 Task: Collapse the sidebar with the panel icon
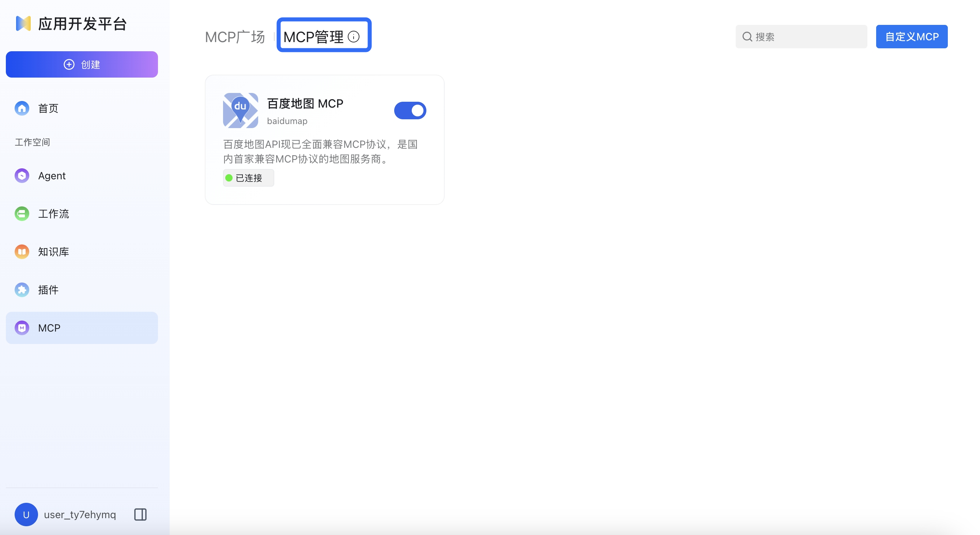point(140,515)
